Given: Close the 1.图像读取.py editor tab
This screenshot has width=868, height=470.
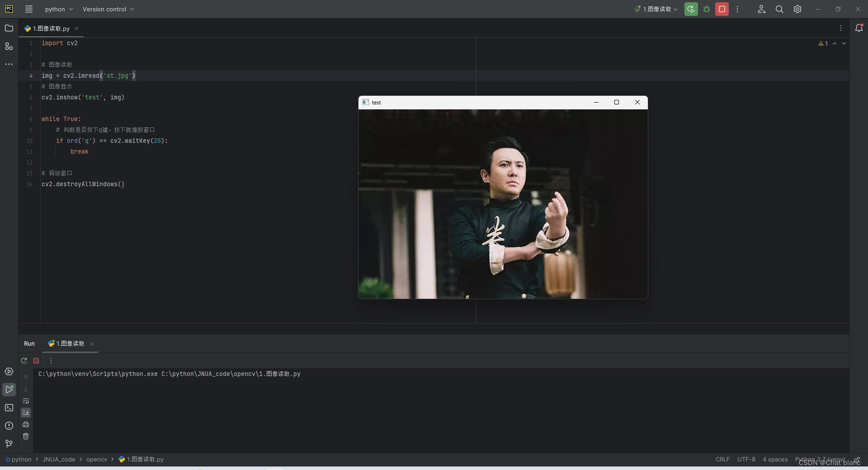Looking at the screenshot, I should 76,28.
